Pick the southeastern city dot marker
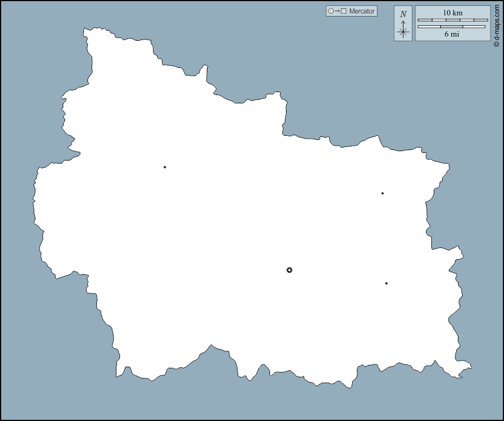This screenshot has height=421, width=504. [x=386, y=283]
